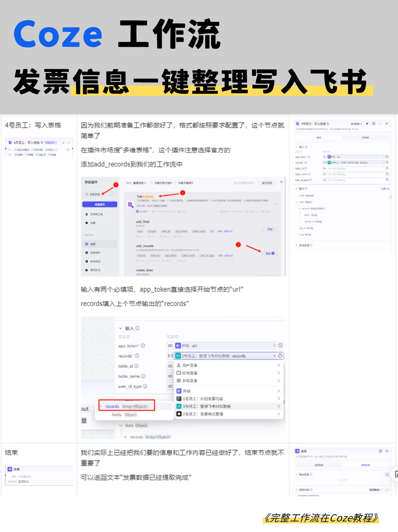Collapse the 输入 section in large panel
The height and width of the screenshot is (532, 398).
[121, 328]
